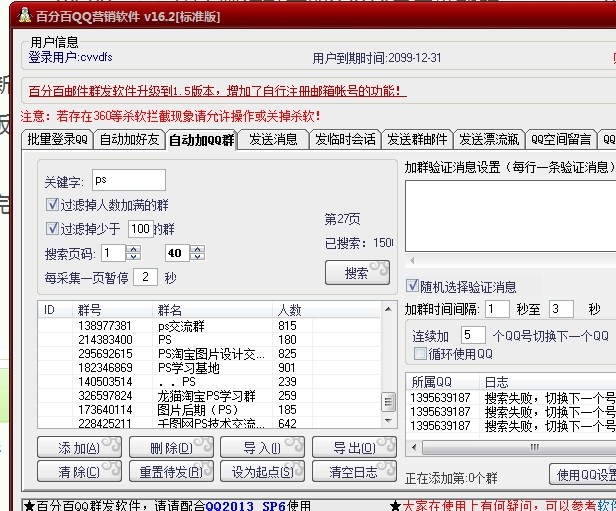Click the 群名 column header
The image size is (616, 511).
213,310
